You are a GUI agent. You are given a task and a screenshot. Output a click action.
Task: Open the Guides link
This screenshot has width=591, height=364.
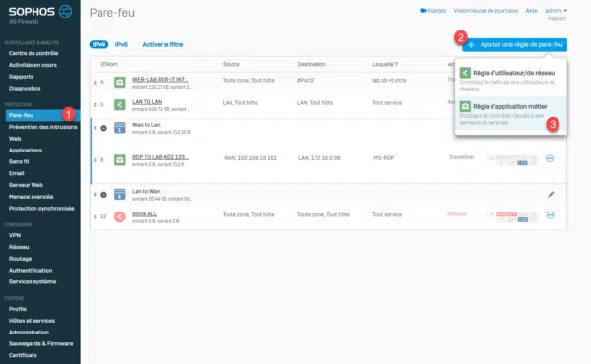(436, 11)
